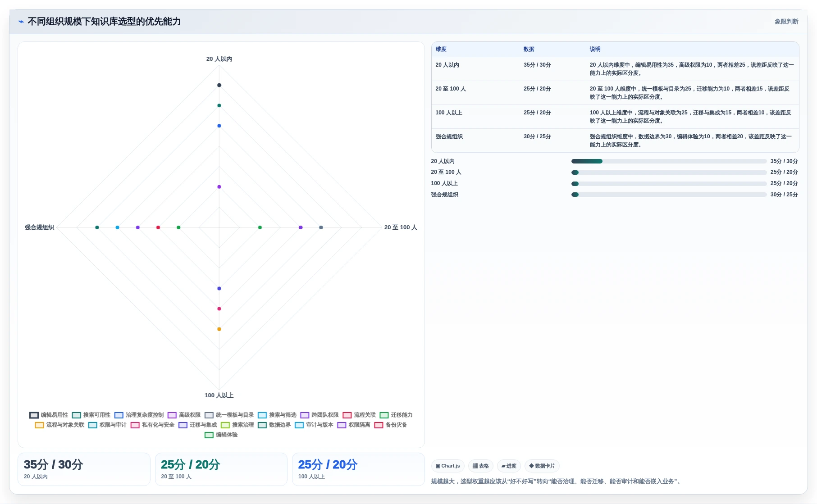The width and height of the screenshot is (817, 504).
Task: Click the 迁移与集成 legend entry
Action: pyautogui.click(x=197, y=425)
